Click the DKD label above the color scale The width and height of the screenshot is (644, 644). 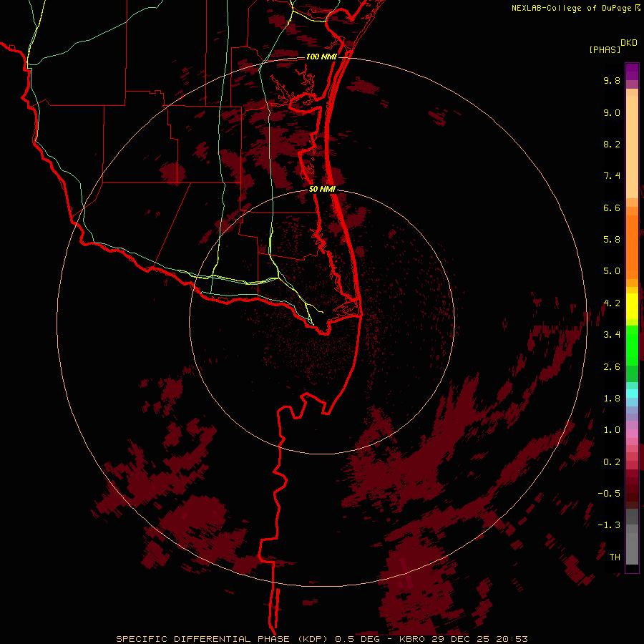pyautogui.click(x=629, y=43)
